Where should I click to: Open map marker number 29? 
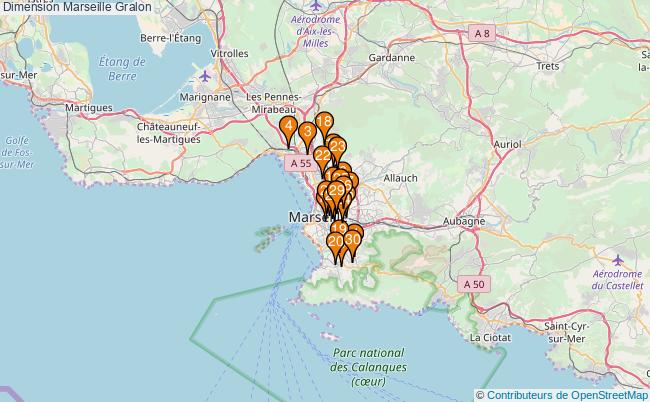pyautogui.click(x=337, y=191)
